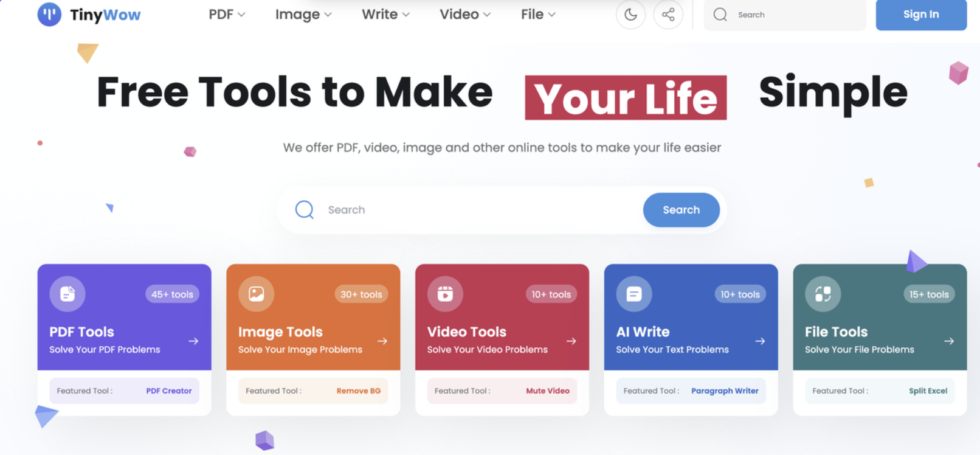This screenshot has width=980, height=455.
Task: Click the PDF Tools document icon
Action: (x=67, y=294)
